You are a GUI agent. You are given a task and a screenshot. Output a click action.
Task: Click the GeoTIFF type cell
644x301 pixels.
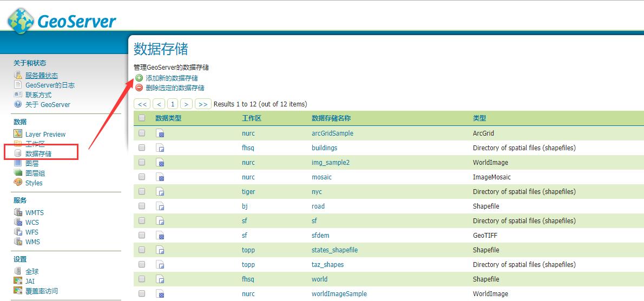coord(486,236)
